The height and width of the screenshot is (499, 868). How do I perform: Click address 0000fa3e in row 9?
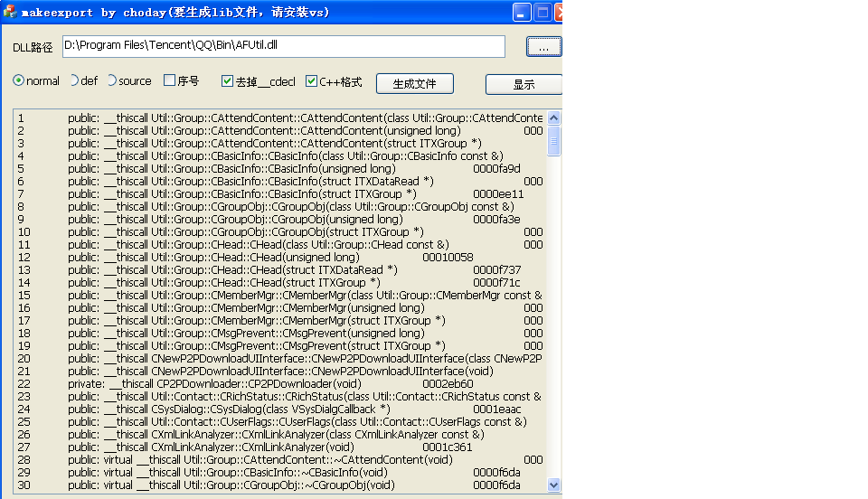(x=496, y=220)
